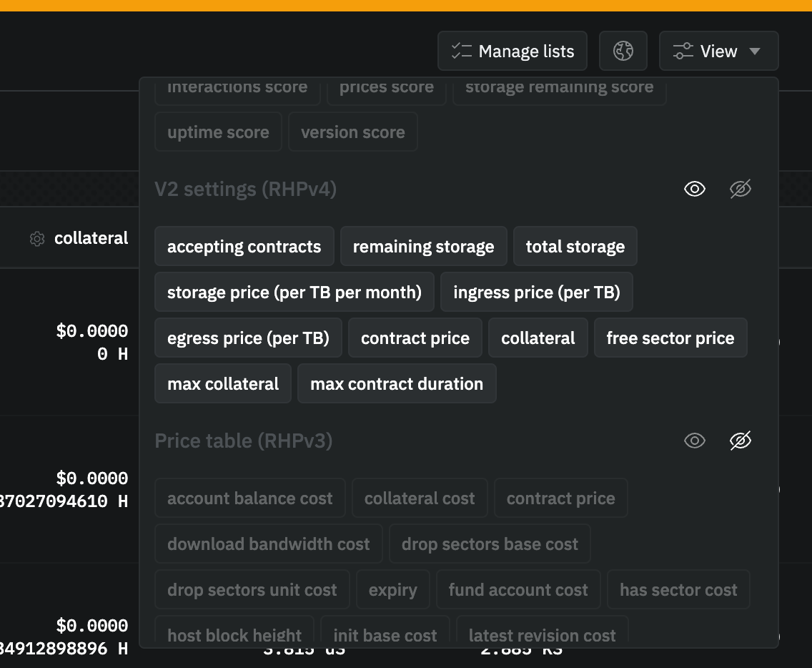Enable the fund account cost column

(518, 589)
